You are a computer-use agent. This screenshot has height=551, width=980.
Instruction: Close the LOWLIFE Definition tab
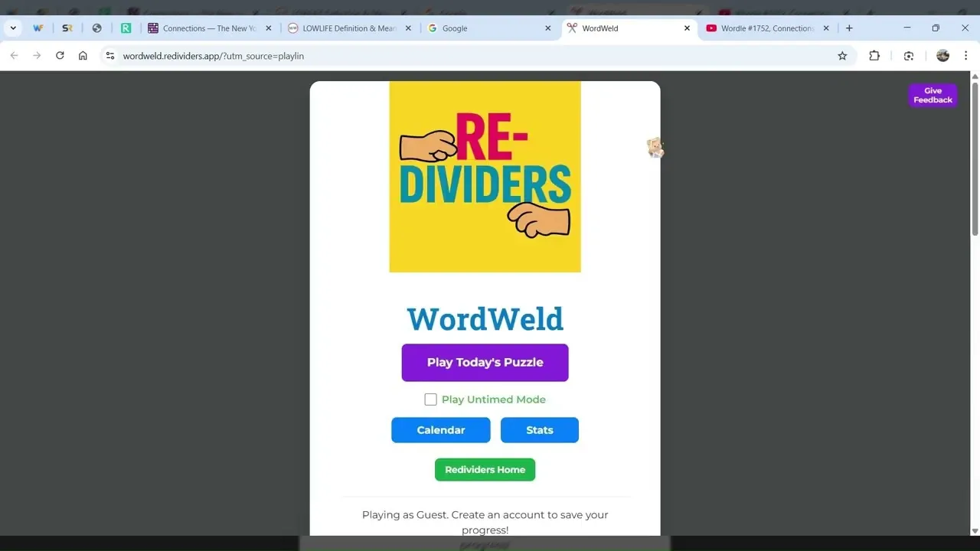[408, 28]
